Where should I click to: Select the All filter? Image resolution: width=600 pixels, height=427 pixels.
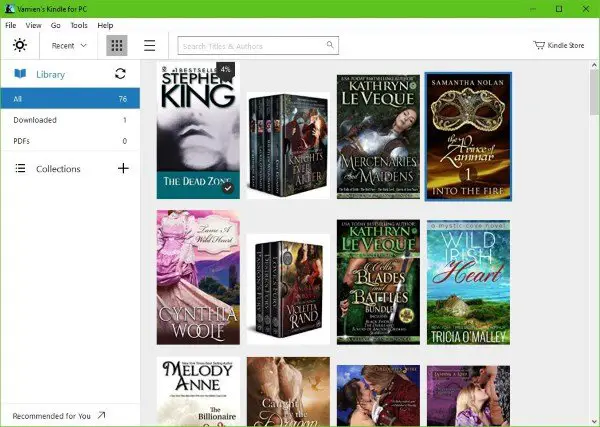click(70, 98)
